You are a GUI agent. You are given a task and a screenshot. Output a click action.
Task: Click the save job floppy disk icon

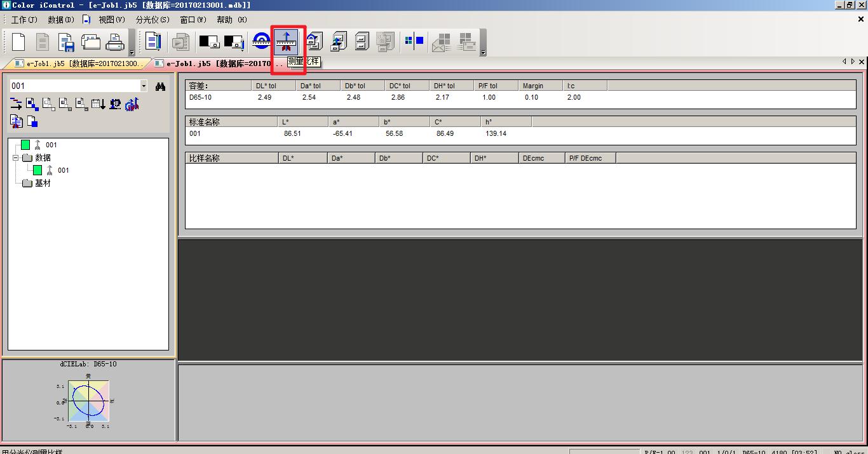point(66,43)
